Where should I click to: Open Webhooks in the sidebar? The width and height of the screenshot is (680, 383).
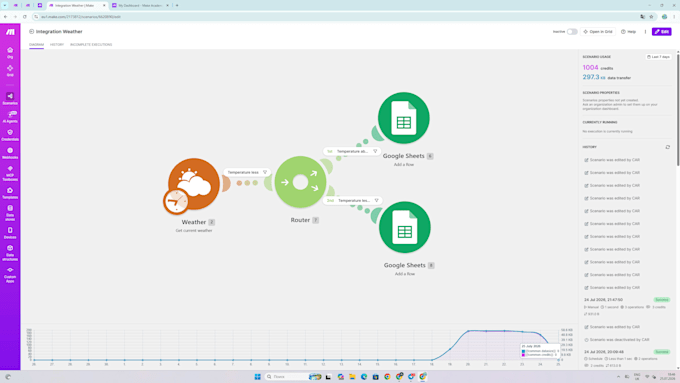[x=10, y=153]
